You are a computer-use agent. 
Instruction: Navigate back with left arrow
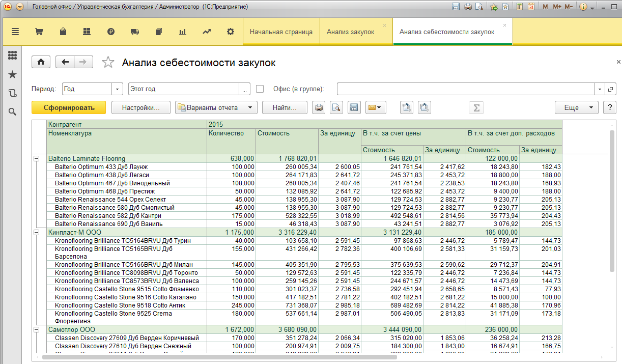(x=65, y=62)
